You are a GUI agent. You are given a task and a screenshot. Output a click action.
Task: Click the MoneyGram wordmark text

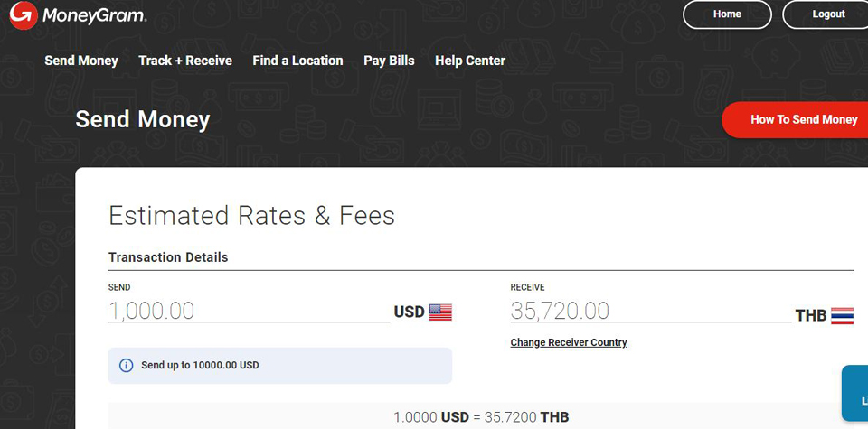[x=94, y=16]
